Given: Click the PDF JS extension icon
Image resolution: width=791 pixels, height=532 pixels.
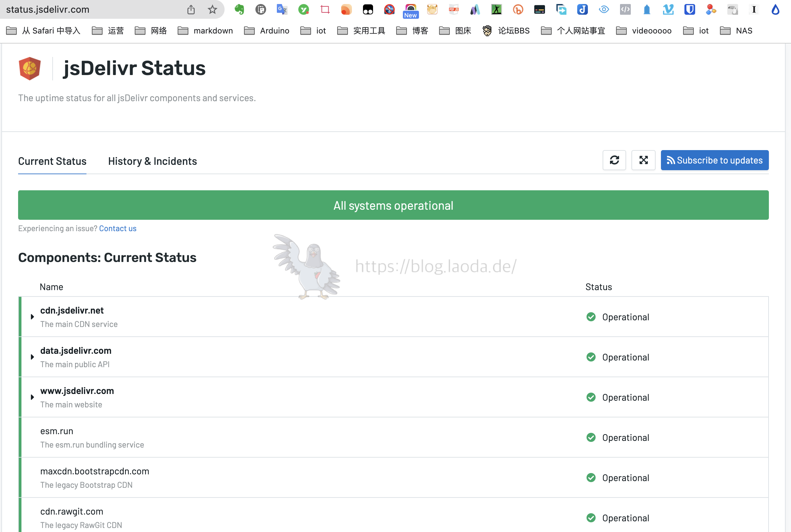Looking at the screenshot, I should pos(453,9).
